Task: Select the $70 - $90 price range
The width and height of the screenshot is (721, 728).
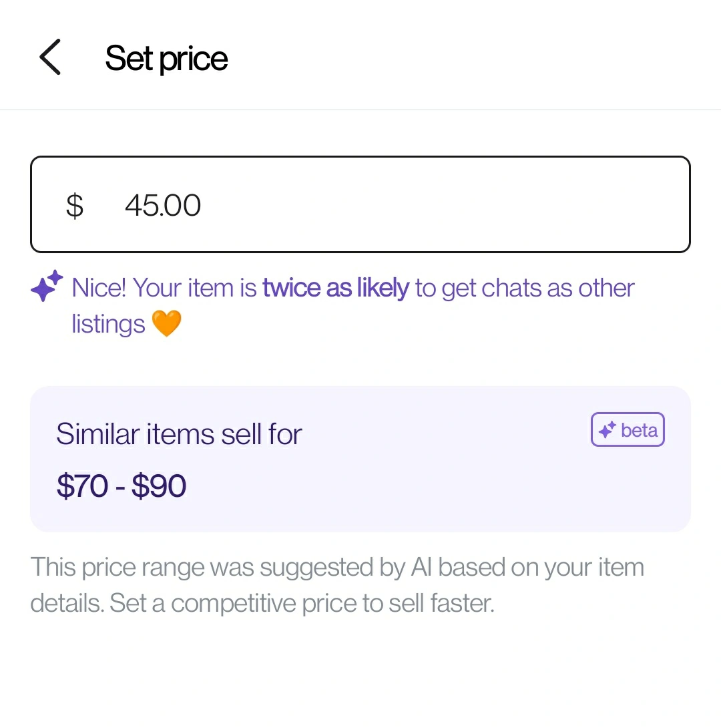Action: (x=122, y=486)
